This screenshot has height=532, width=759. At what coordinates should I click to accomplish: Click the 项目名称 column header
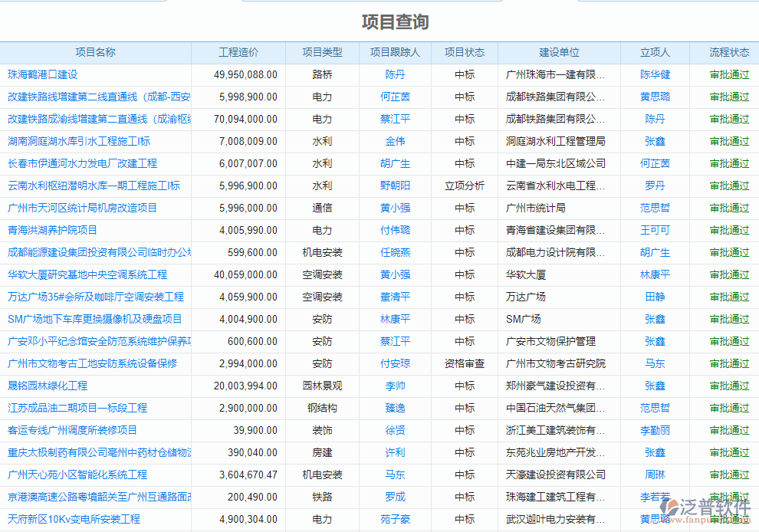(x=94, y=52)
